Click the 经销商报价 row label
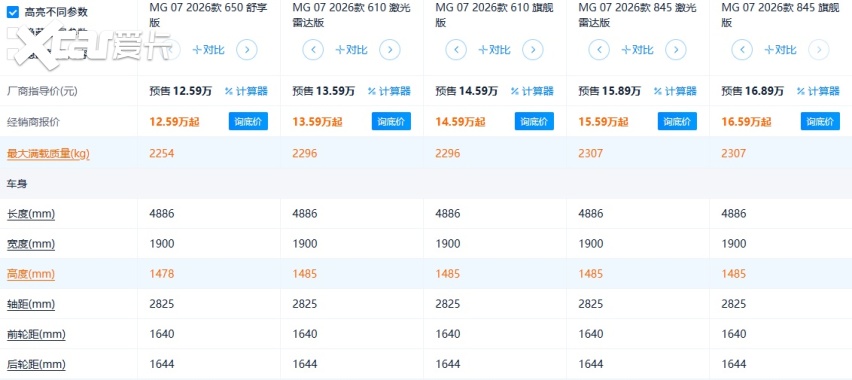Screen dimensions: 852x380 pyautogui.click(x=33, y=122)
